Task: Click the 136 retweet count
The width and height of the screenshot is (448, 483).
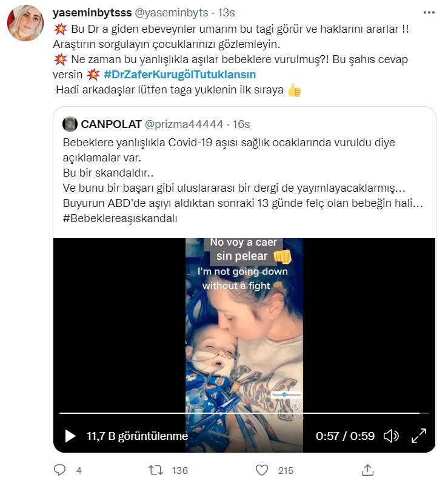Action: point(179,470)
